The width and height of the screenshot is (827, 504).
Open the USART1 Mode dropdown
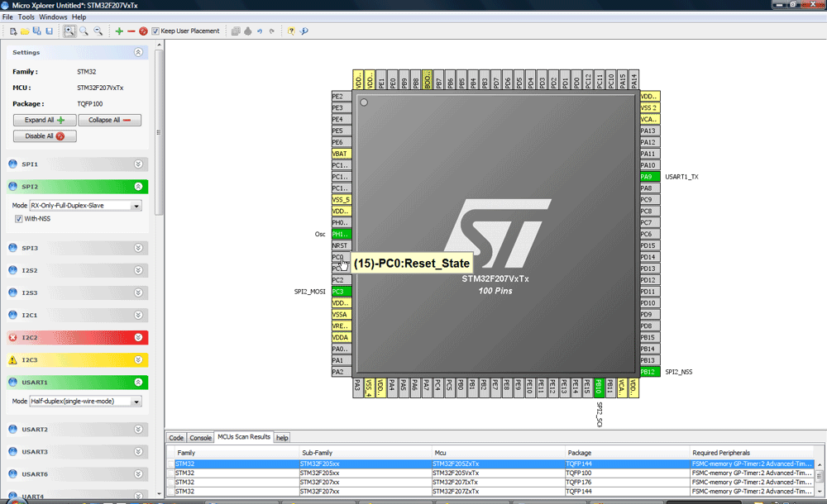136,402
